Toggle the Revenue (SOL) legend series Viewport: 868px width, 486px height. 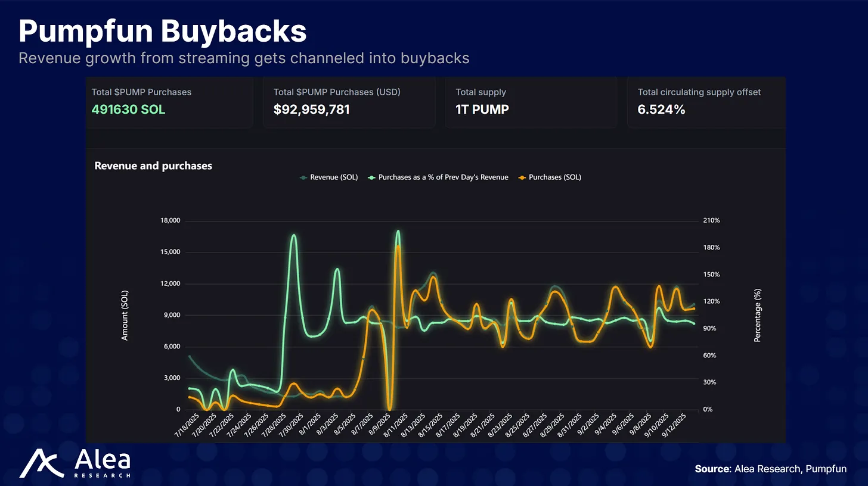click(329, 177)
